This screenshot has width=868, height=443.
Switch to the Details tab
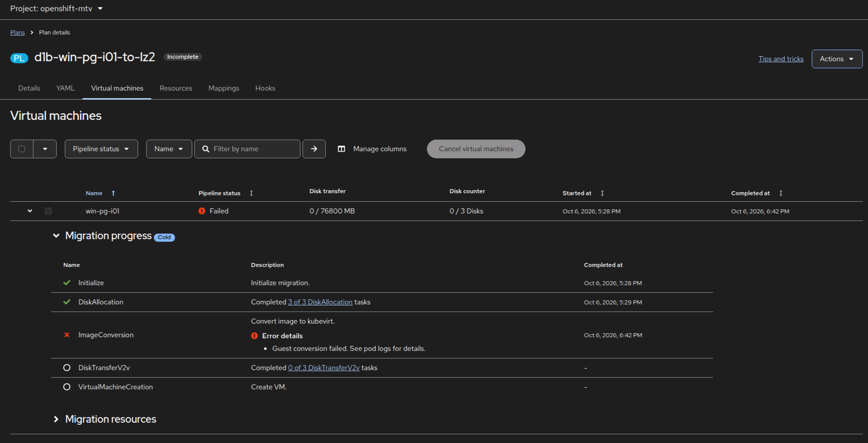click(29, 88)
